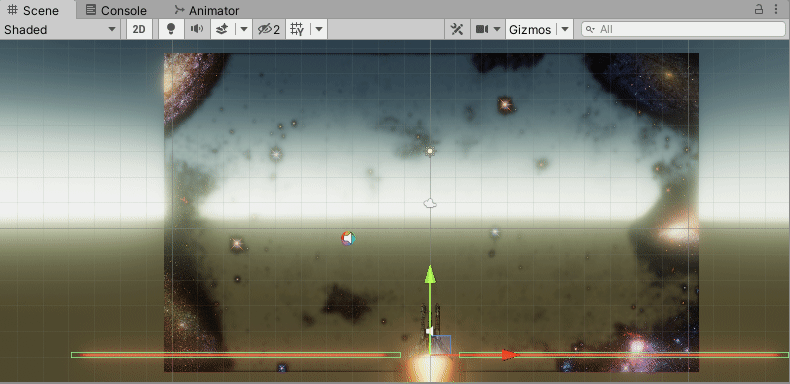Image resolution: width=790 pixels, height=384 pixels.
Task: Select the cloud gizmo in the scene
Action: (430, 203)
